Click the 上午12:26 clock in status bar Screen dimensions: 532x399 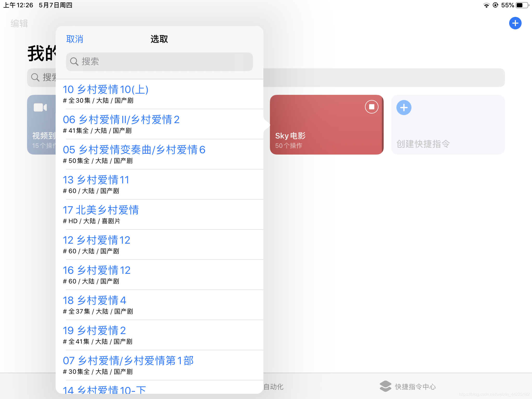pyautogui.click(x=18, y=5)
